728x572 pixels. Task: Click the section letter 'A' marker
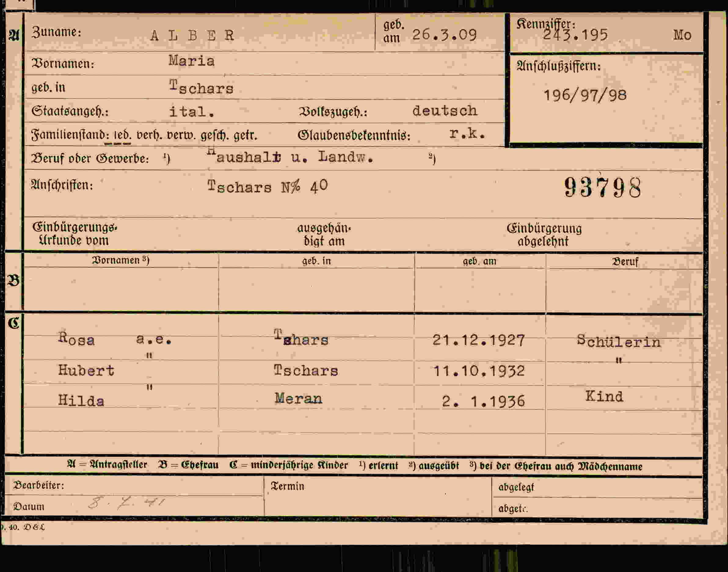(14, 35)
